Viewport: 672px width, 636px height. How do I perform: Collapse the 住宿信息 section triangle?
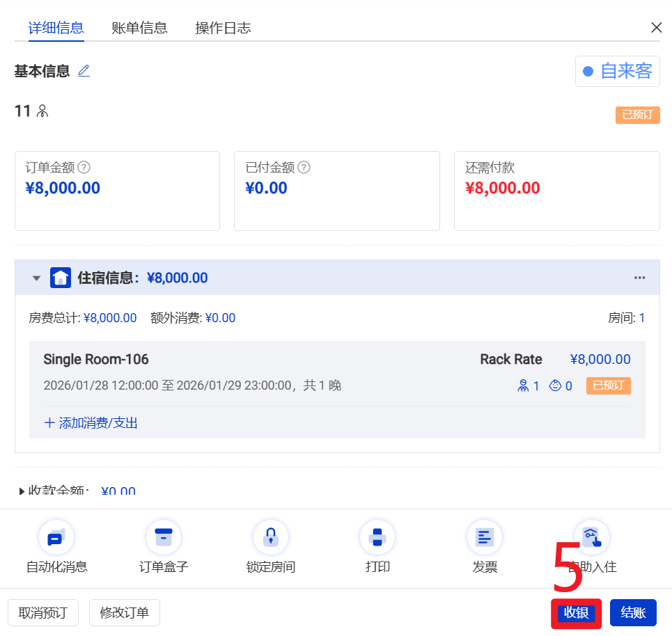[x=36, y=278]
